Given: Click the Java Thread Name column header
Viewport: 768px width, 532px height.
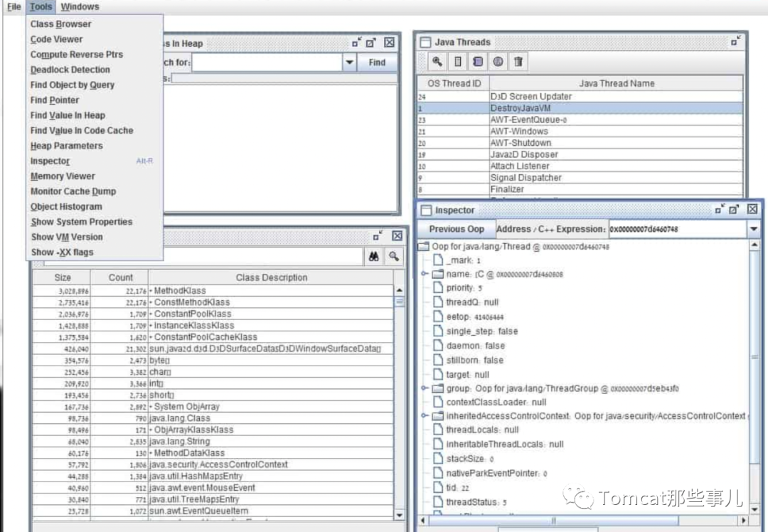Looking at the screenshot, I should pyautogui.click(x=617, y=83).
